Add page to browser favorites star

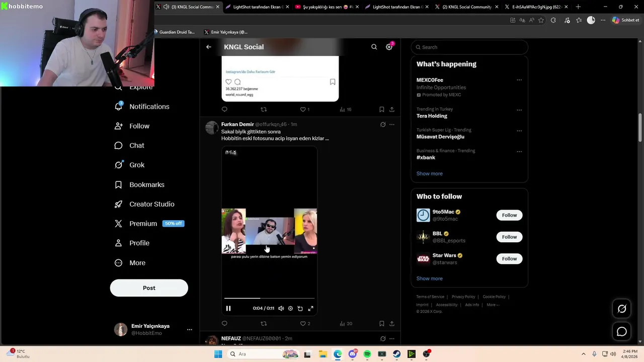click(x=541, y=20)
